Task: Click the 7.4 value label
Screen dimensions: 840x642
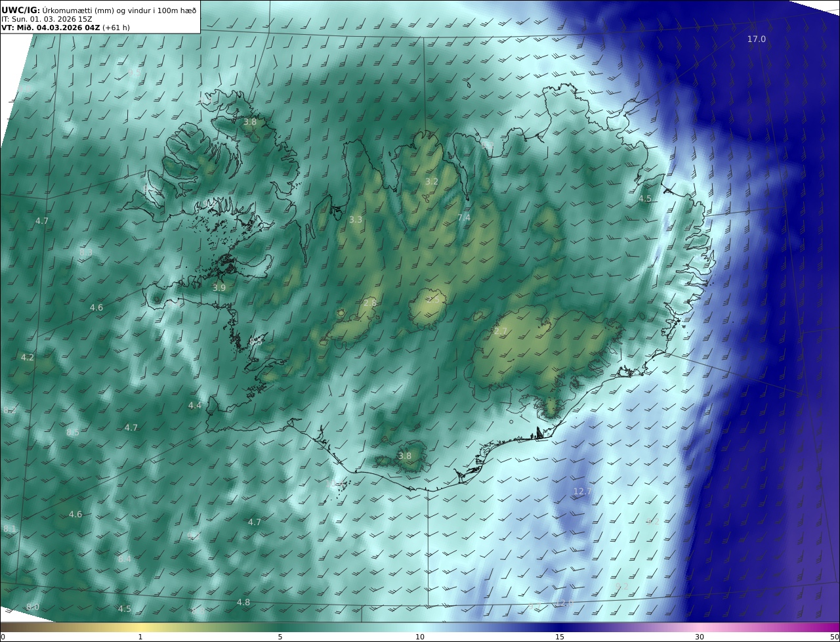Action: (x=464, y=218)
